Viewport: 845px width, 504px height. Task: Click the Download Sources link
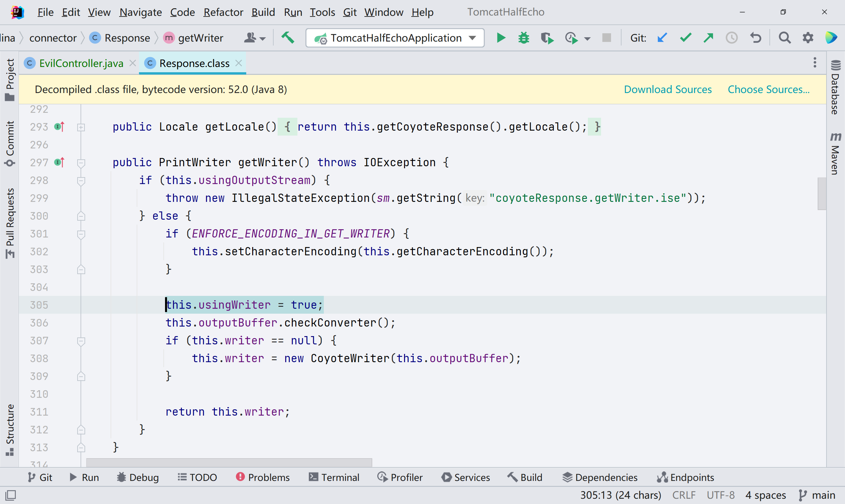click(668, 89)
